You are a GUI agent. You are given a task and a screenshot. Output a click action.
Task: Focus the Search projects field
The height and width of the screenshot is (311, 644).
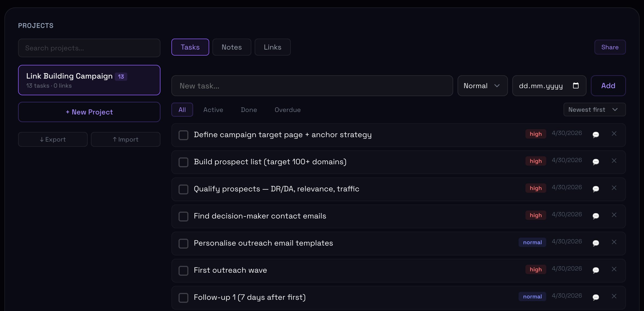(x=89, y=48)
